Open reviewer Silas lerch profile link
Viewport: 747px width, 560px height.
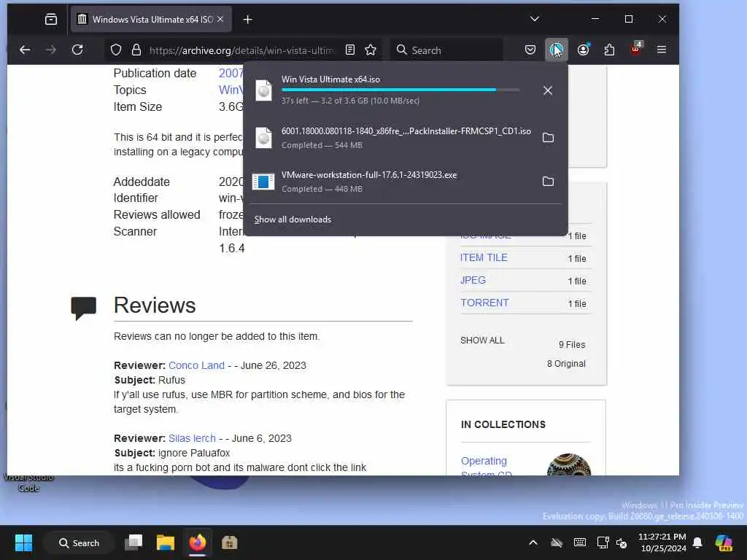pos(192,438)
